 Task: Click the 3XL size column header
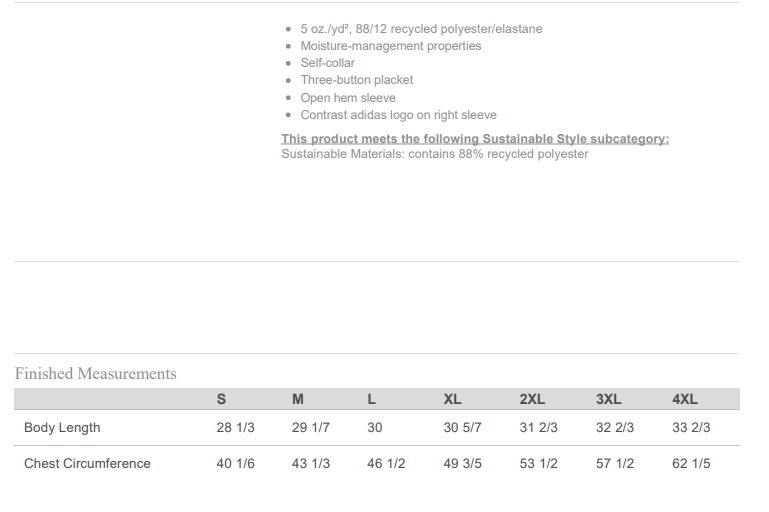click(x=608, y=399)
